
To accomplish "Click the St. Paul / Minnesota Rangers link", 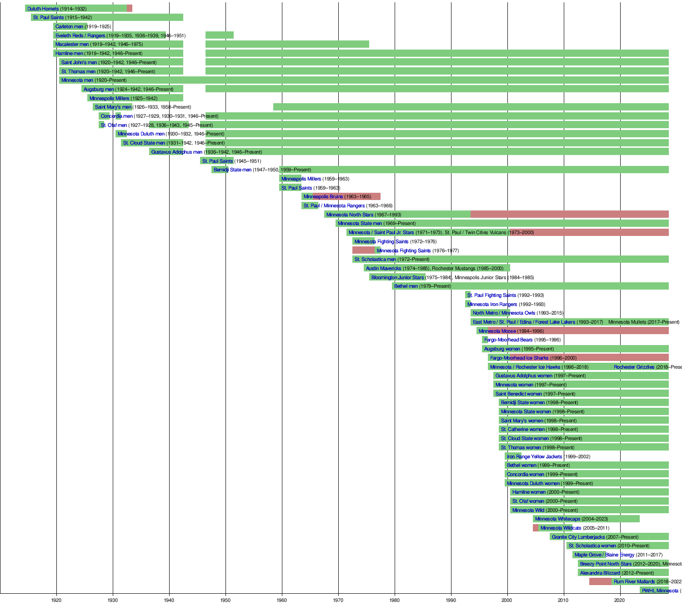I will coord(334,205).
